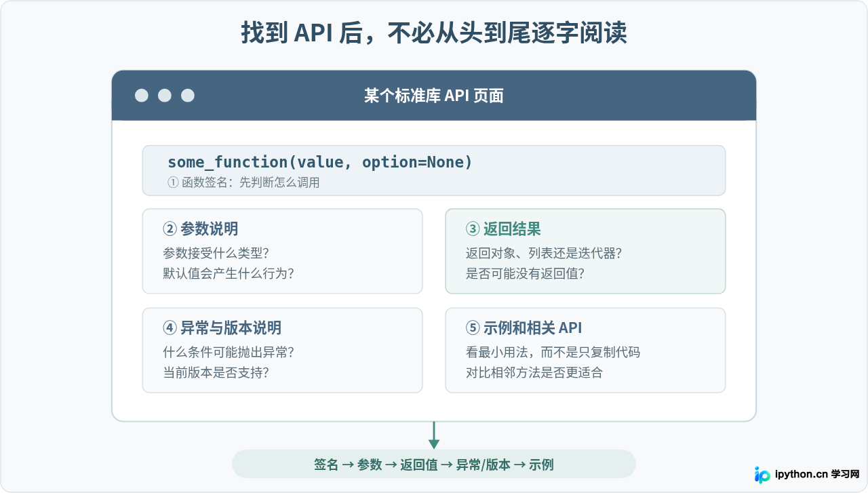Click the line "看最小用法，而不是只复制代码"

553,352
